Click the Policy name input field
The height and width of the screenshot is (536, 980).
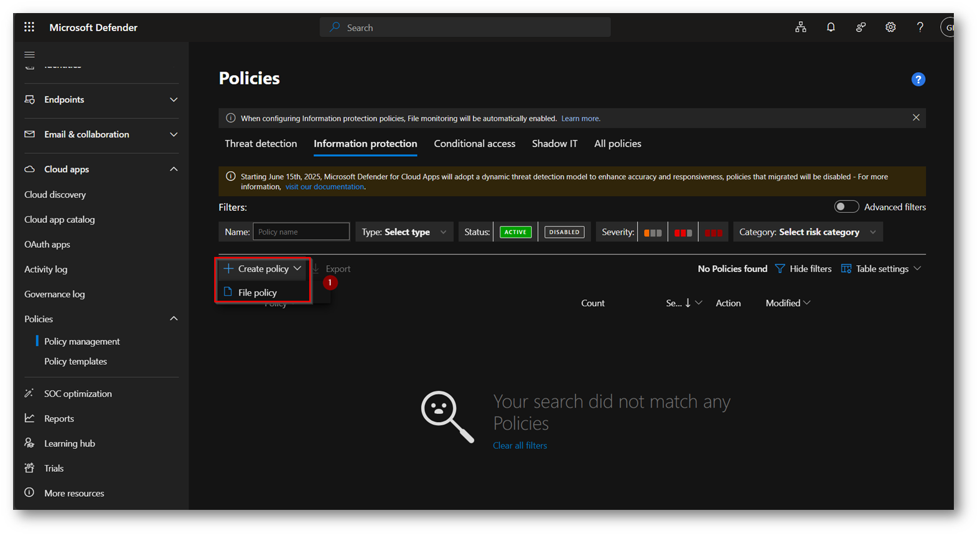tap(301, 232)
